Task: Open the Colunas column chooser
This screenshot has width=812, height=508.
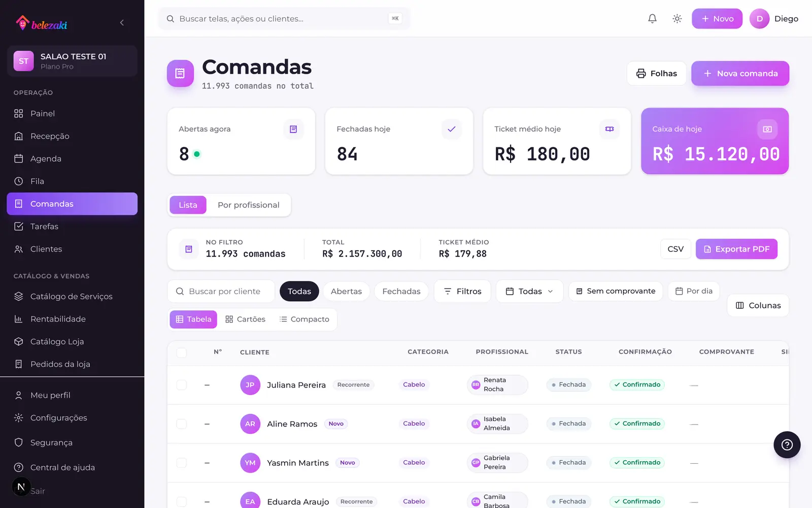Action: point(758,305)
